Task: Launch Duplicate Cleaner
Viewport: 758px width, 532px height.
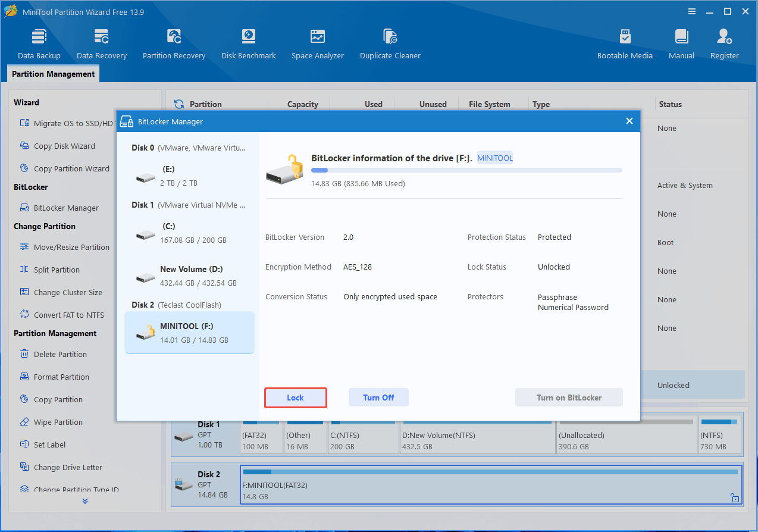Action: point(390,44)
